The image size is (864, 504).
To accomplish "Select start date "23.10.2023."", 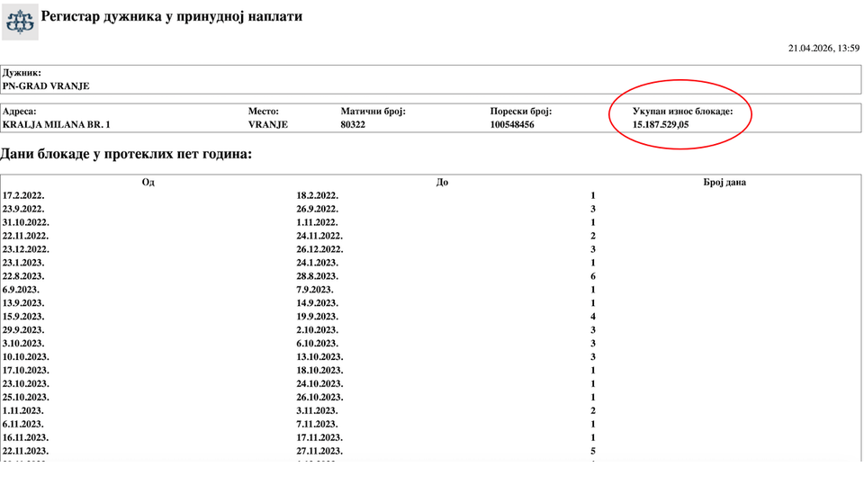I will click(x=26, y=384).
